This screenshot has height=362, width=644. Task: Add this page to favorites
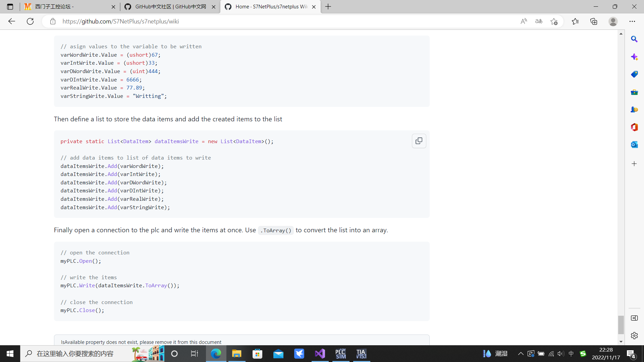pyautogui.click(x=554, y=21)
